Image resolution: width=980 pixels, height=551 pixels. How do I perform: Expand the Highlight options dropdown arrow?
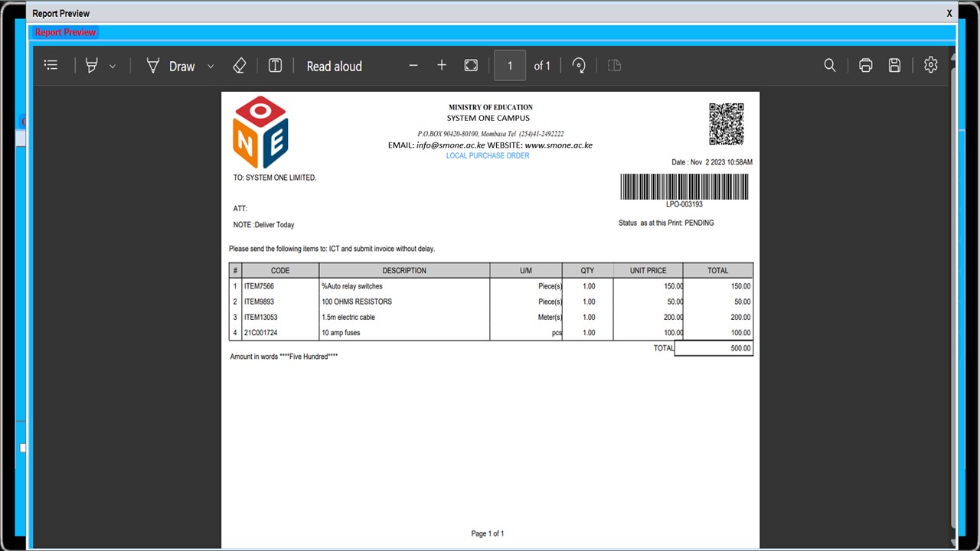(x=113, y=67)
